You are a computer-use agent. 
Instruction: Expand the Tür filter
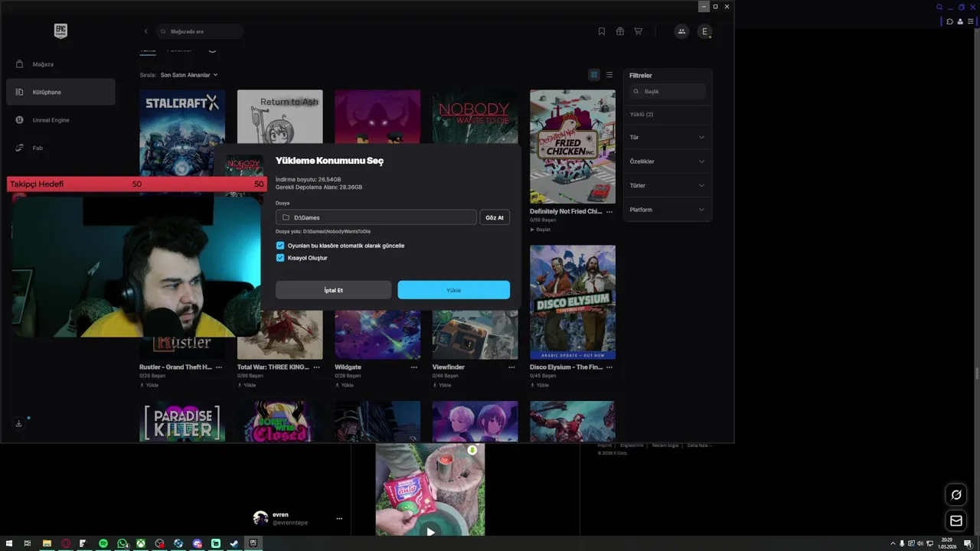[667, 137]
